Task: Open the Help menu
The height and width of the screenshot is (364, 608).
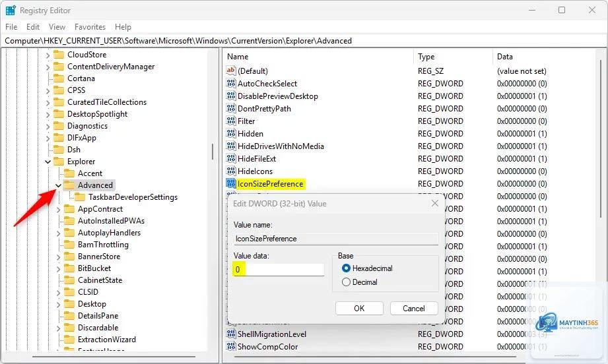Action: tap(123, 27)
